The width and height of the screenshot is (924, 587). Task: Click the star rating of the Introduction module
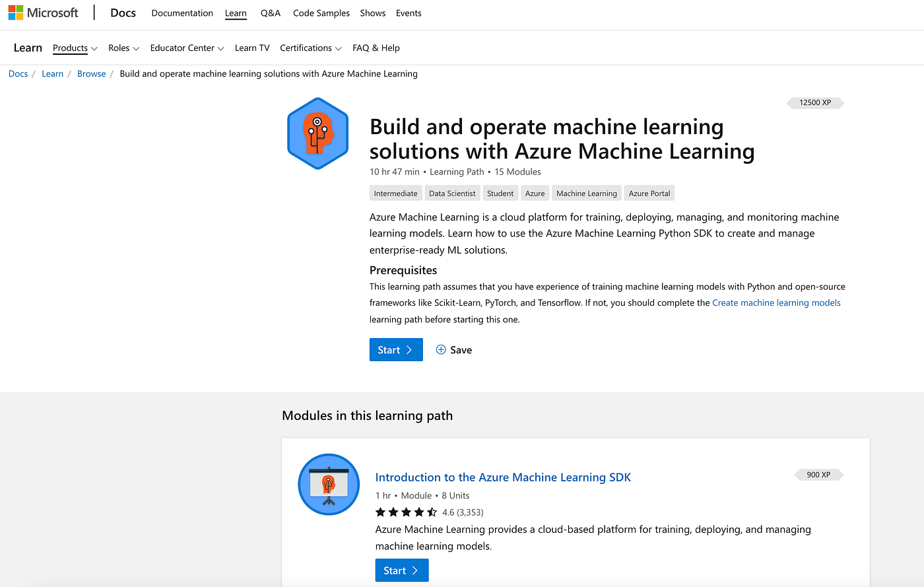pos(406,512)
